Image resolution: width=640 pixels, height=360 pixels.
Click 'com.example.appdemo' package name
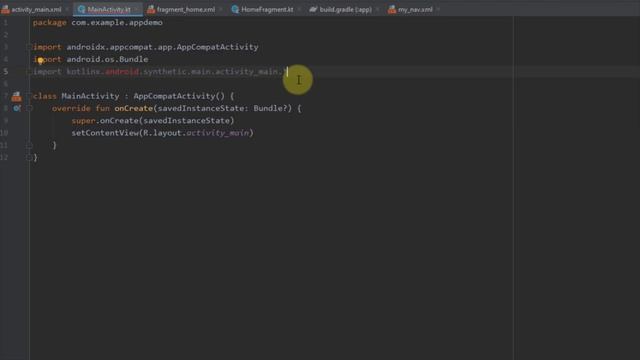pyautogui.click(x=117, y=23)
